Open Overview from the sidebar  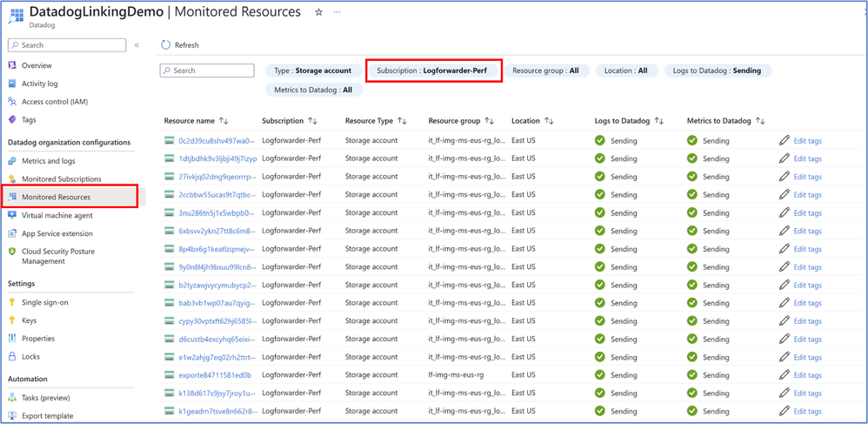coord(37,65)
